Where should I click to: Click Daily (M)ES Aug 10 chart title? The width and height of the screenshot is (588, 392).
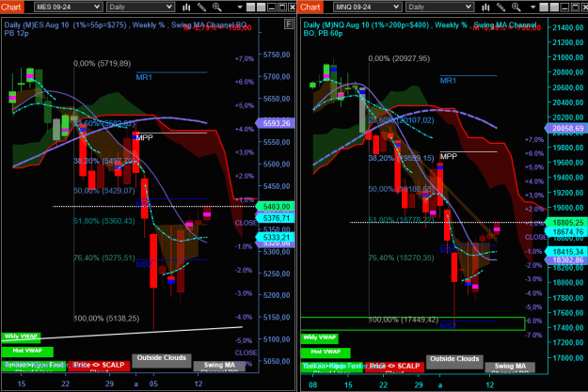pos(37,24)
